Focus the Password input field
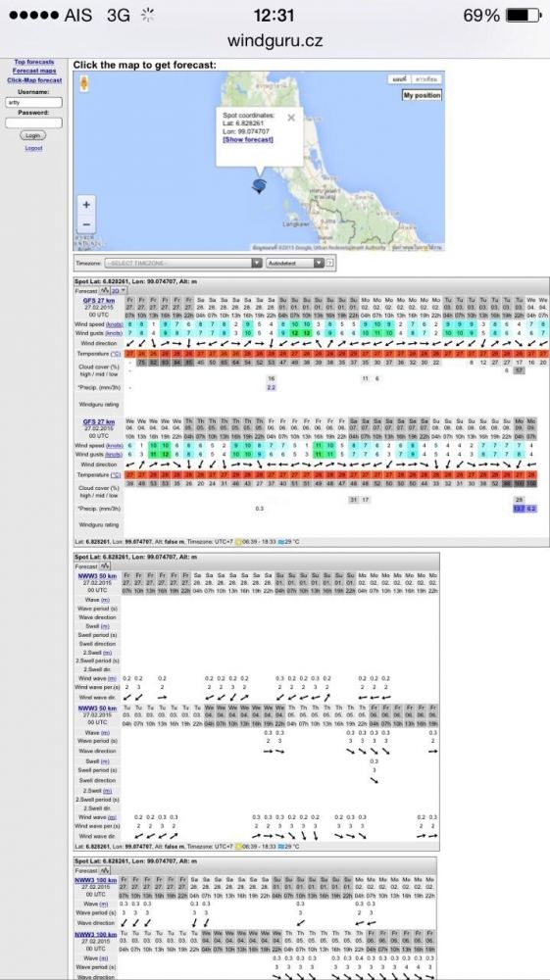The height and width of the screenshot is (980, 550). [x=33, y=123]
